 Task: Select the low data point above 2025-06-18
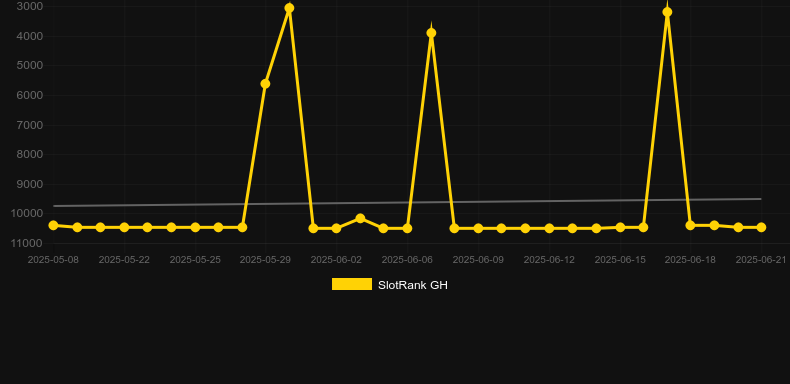690,225
